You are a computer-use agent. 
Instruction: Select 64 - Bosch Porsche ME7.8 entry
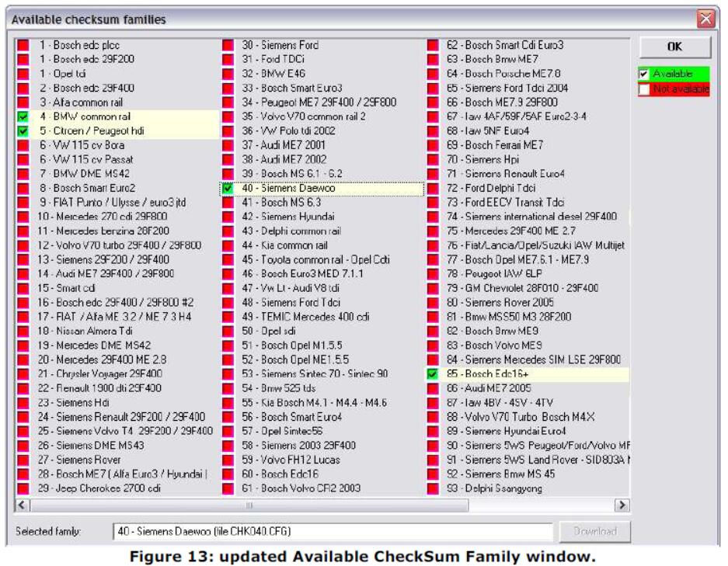(503, 74)
